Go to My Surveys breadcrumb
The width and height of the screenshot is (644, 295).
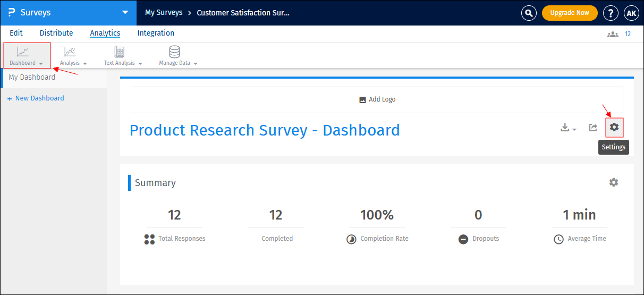(164, 12)
